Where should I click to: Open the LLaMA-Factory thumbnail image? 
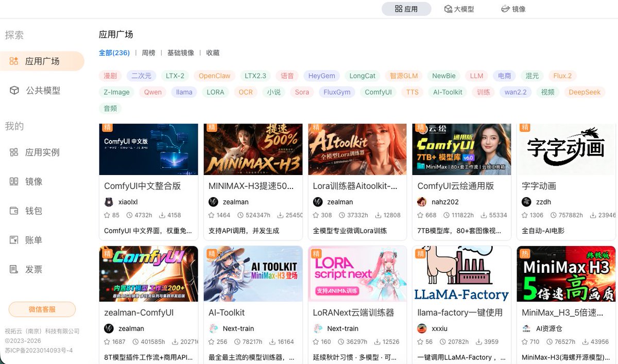(x=462, y=274)
